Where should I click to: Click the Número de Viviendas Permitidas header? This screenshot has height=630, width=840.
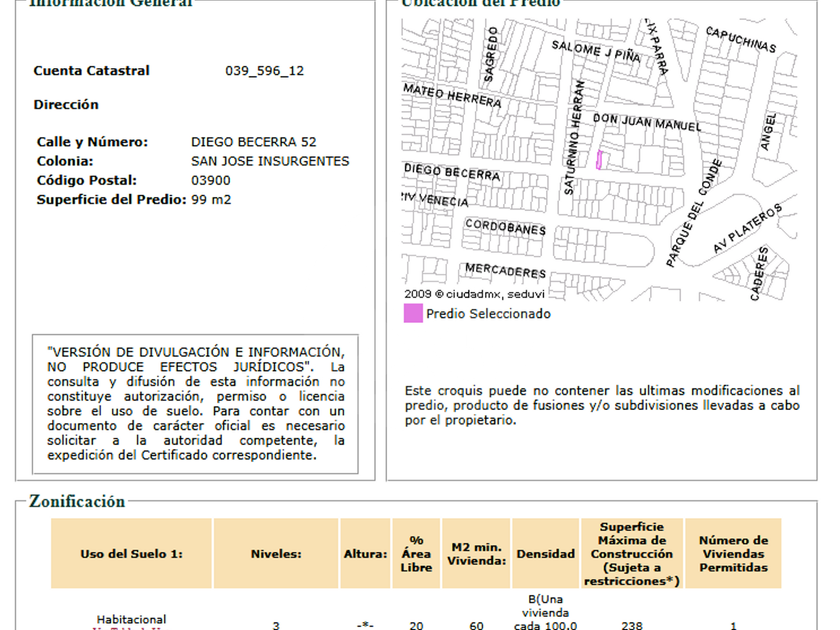pyautogui.click(x=733, y=553)
